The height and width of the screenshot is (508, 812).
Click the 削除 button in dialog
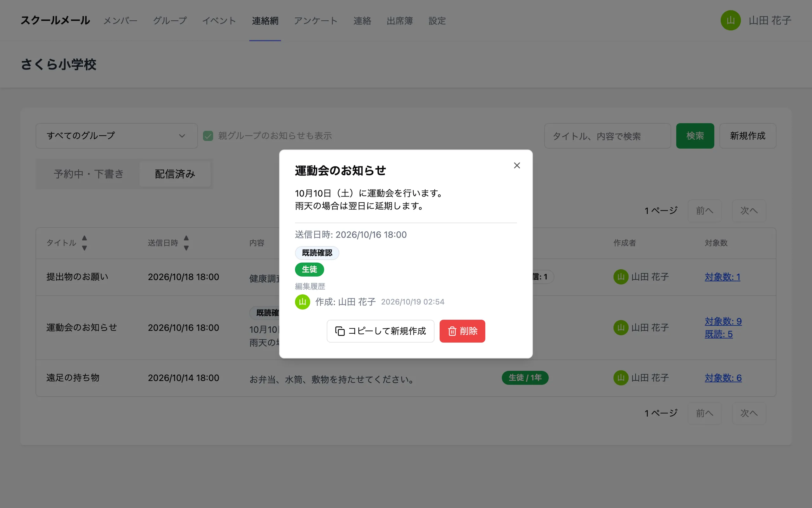click(462, 331)
